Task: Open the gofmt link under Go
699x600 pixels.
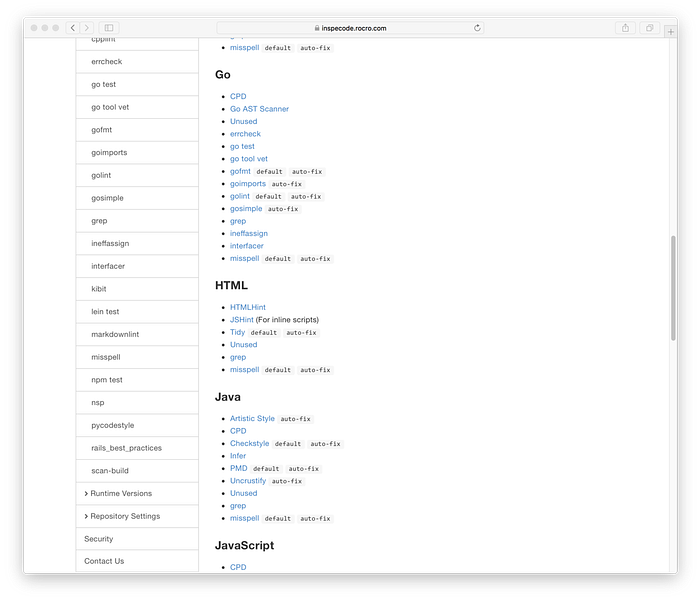Action: tap(240, 171)
